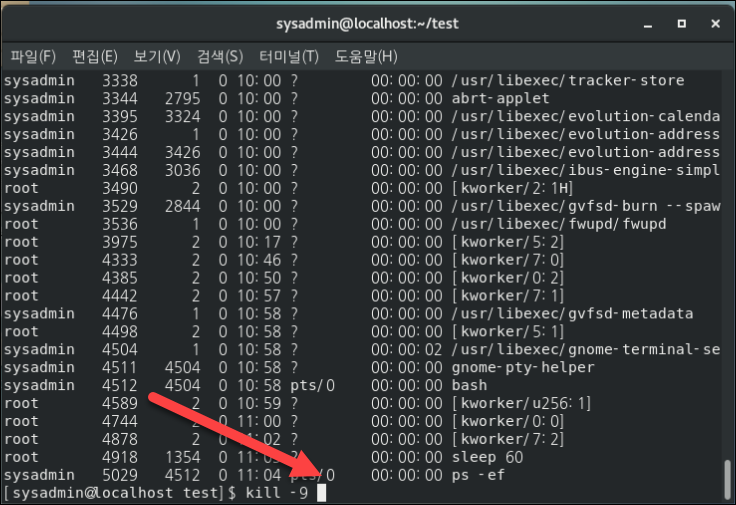The height and width of the screenshot is (505, 736).
Task: Open the 터미널(T) menu
Action: point(289,57)
